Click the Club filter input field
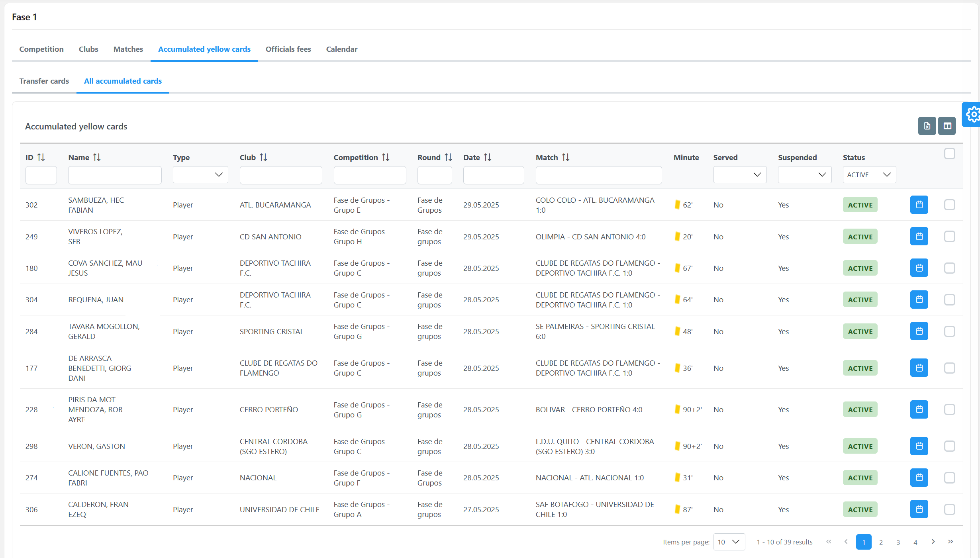The height and width of the screenshot is (558, 980). (281, 175)
